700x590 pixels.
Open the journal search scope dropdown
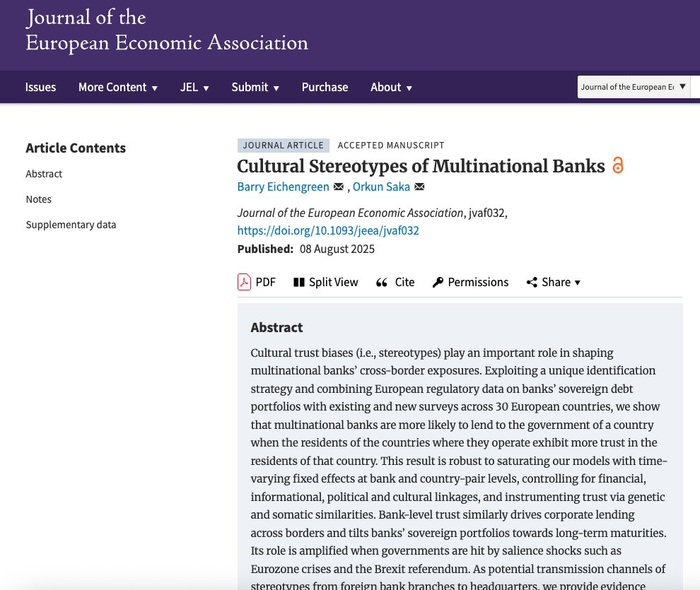(x=634, y=87)
